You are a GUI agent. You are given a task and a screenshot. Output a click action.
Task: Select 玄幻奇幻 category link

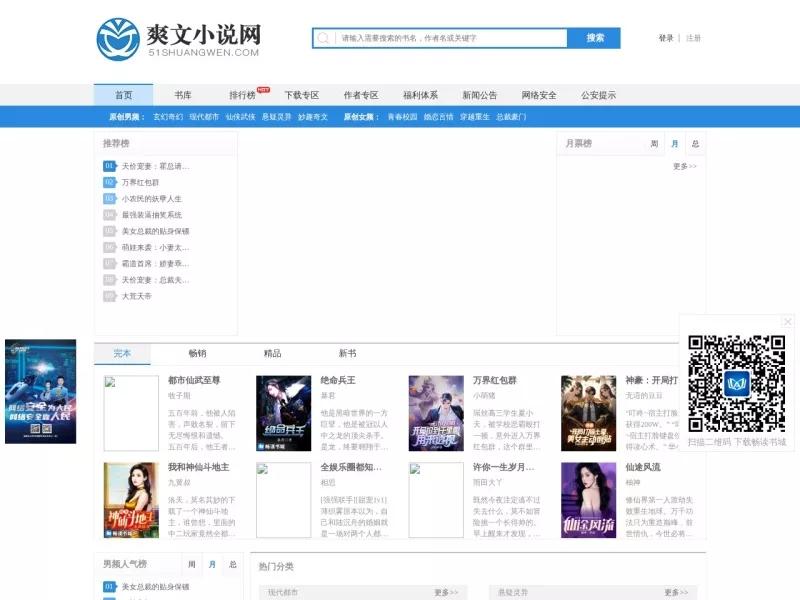(x=168, y=117)
